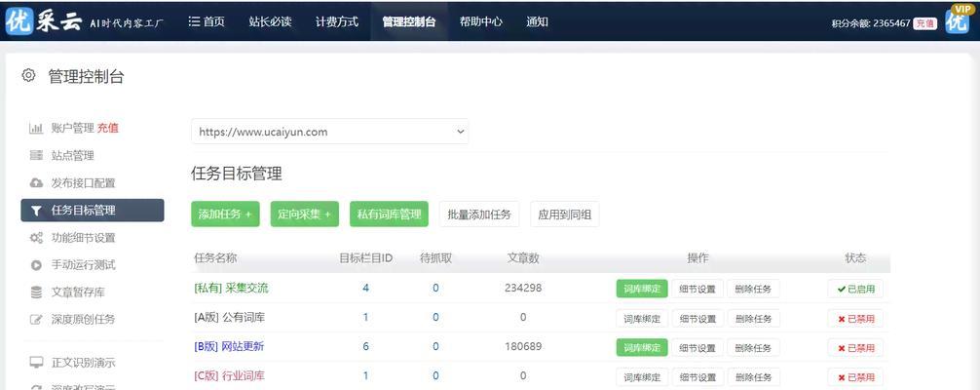The height and width of the screenshot is (390, 980).
Task: Click 细节设置 for 公有词库 task
Action: (x=697, y=319)
